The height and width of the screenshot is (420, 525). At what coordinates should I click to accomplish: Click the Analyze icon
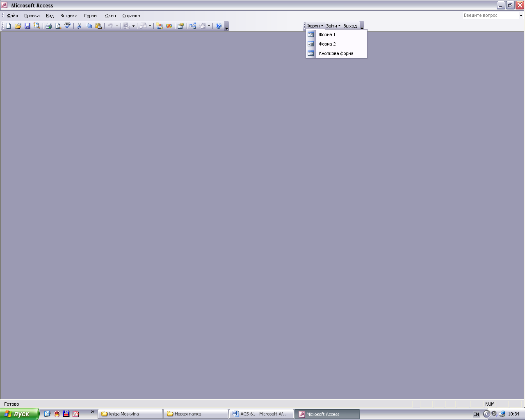143,26
